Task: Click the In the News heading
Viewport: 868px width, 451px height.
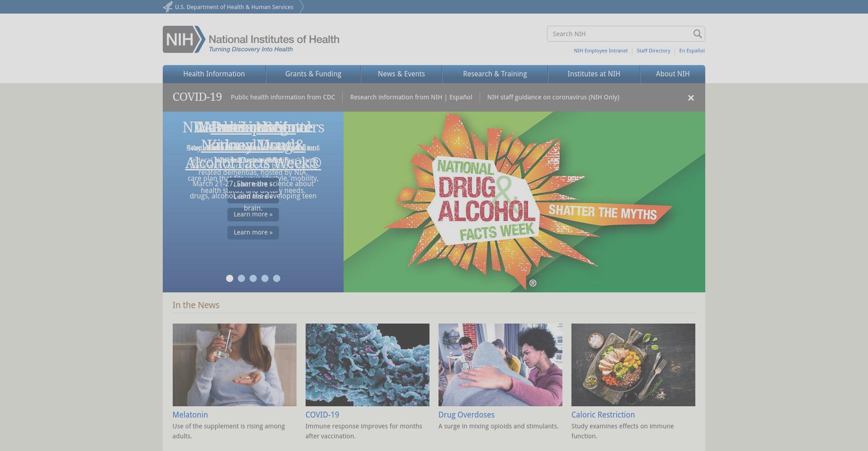Action: 196,305
